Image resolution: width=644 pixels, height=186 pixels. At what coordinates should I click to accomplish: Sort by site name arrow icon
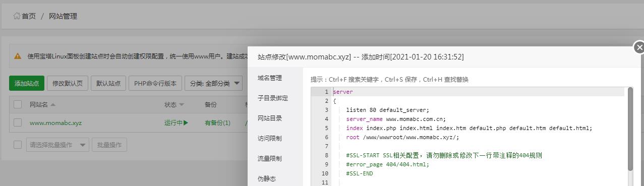tap(53, 104)
